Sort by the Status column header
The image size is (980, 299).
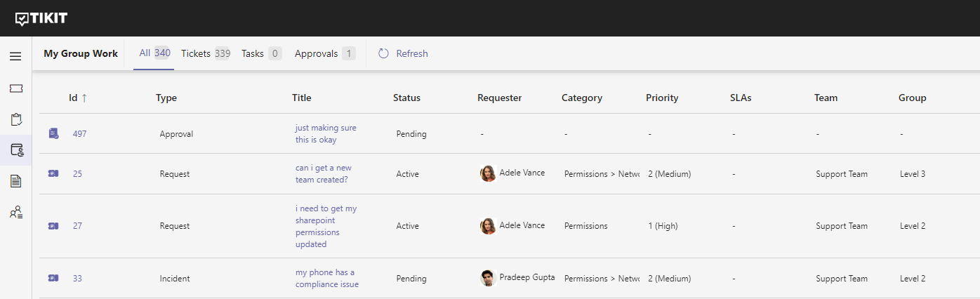(406, 98)
